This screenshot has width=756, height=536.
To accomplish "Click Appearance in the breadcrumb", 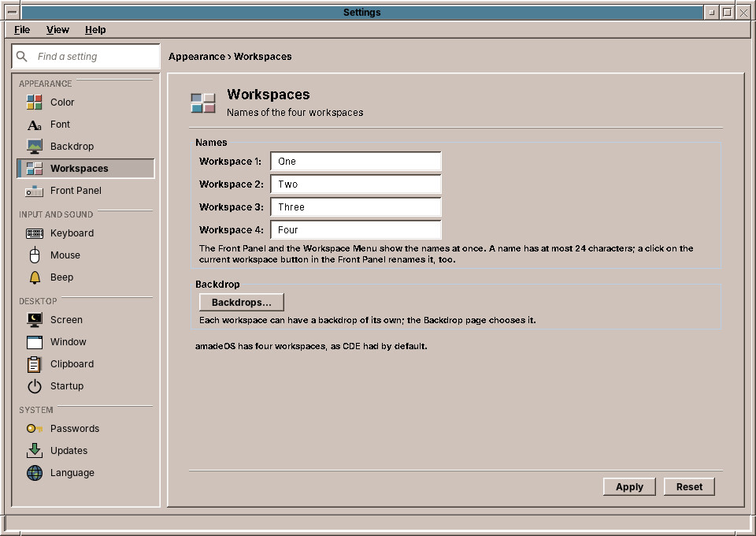I will coord(197,57).
